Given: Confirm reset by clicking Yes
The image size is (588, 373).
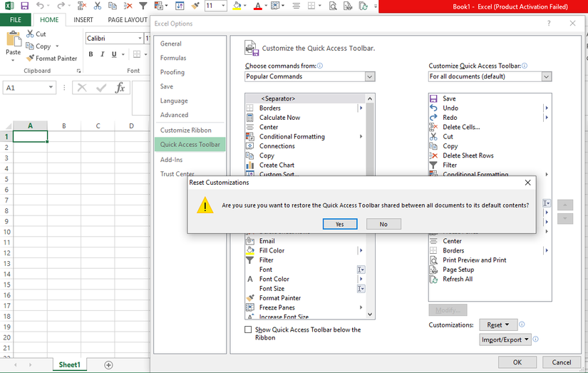Looking at the screenshot, I should coord(339,224).
